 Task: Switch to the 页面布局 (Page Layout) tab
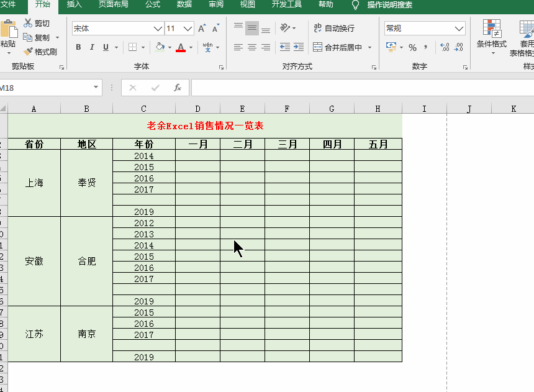114,4
